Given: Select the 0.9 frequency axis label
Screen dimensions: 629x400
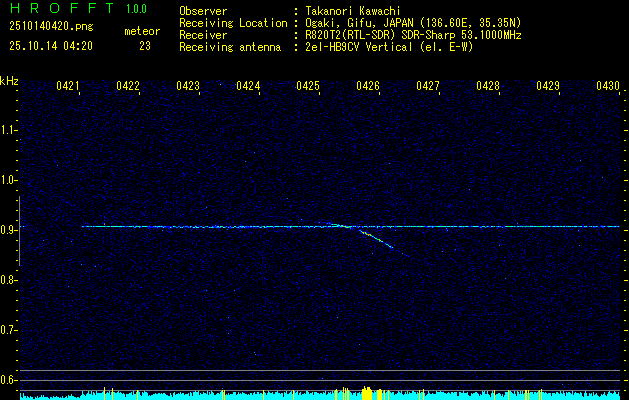Looking at the screenshot, I should (x=9, y=230).
